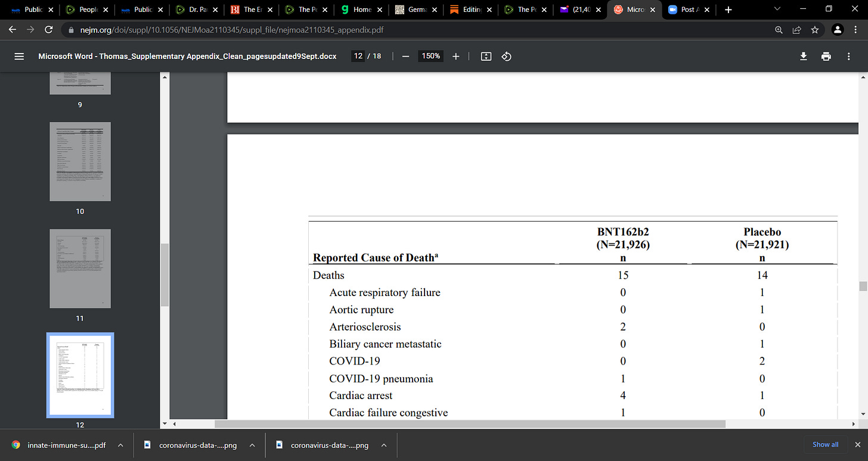Select the page 10 thumbnail
The image size is (868, 461).
coord(80,161)
